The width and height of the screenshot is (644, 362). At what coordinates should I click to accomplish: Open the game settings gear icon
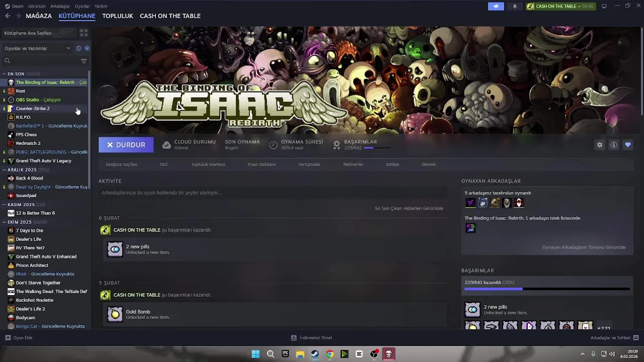(600, 145)
